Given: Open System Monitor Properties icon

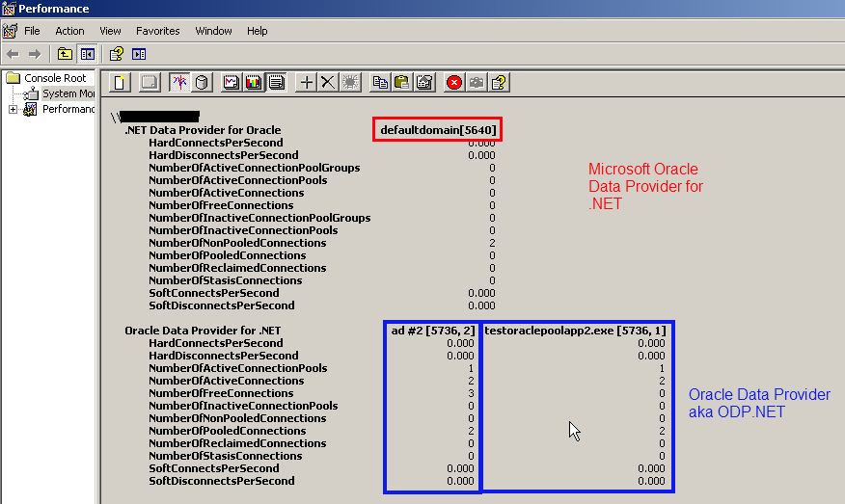Looking at the screenshot, I should point(424,83).
